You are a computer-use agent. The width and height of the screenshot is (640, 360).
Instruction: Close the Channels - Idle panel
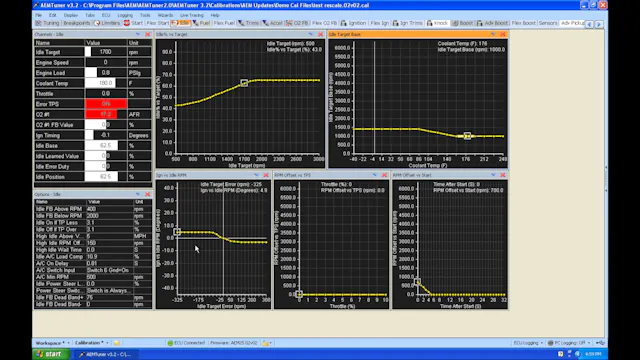coord(148,34)
